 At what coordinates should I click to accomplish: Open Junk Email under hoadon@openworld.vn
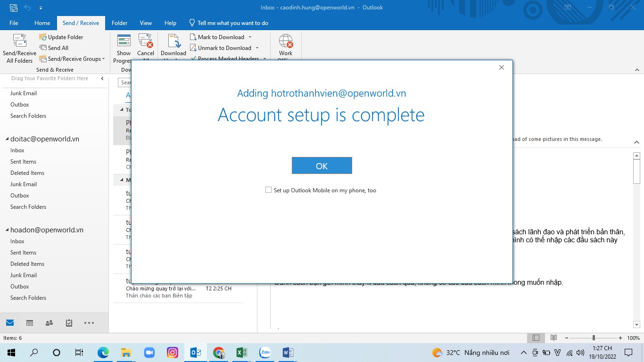coord(24,275)
